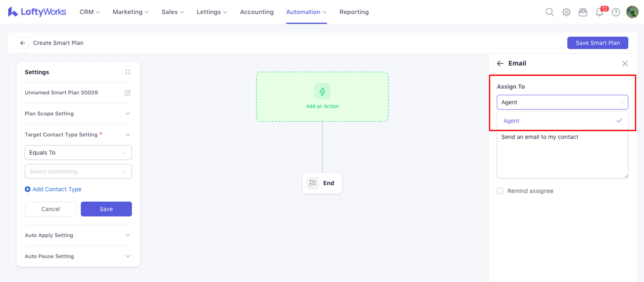
Task: Open the Select Something dropdown
Action: (78, 172)
